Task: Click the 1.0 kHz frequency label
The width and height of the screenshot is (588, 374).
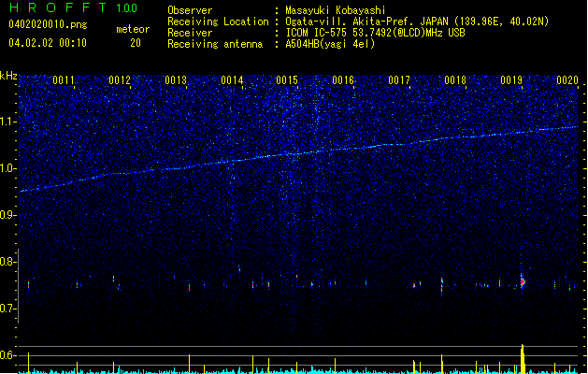Action: click(x=8, y=168)
